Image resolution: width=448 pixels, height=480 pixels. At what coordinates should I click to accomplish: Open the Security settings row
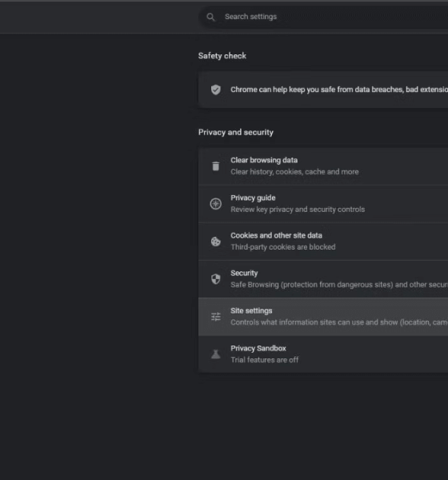tap(323, 279)
